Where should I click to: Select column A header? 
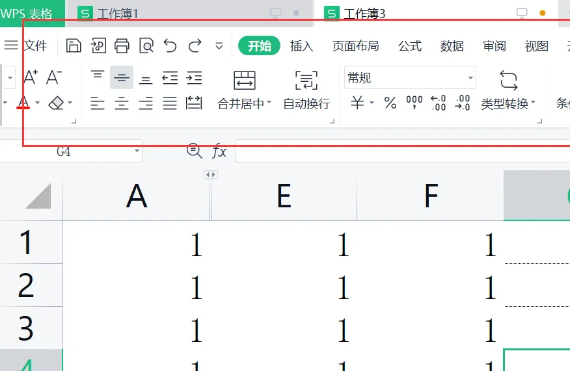click(136, 196)
